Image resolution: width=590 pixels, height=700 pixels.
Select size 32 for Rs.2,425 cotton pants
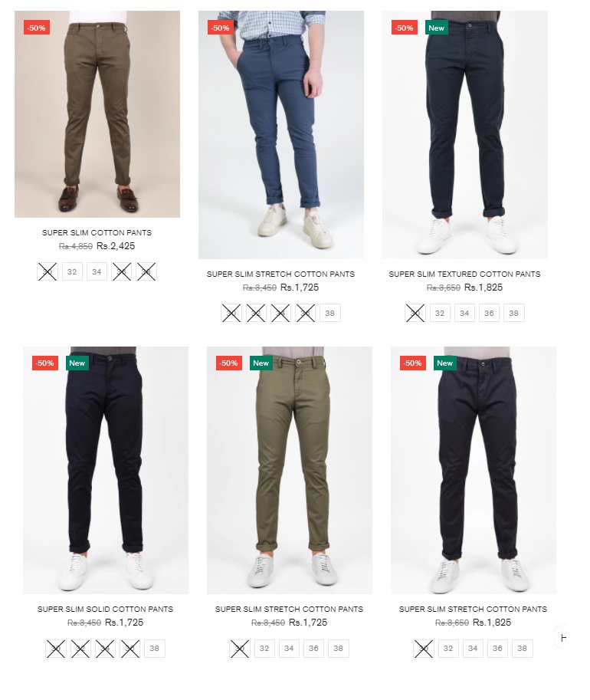tap(72, 271)
